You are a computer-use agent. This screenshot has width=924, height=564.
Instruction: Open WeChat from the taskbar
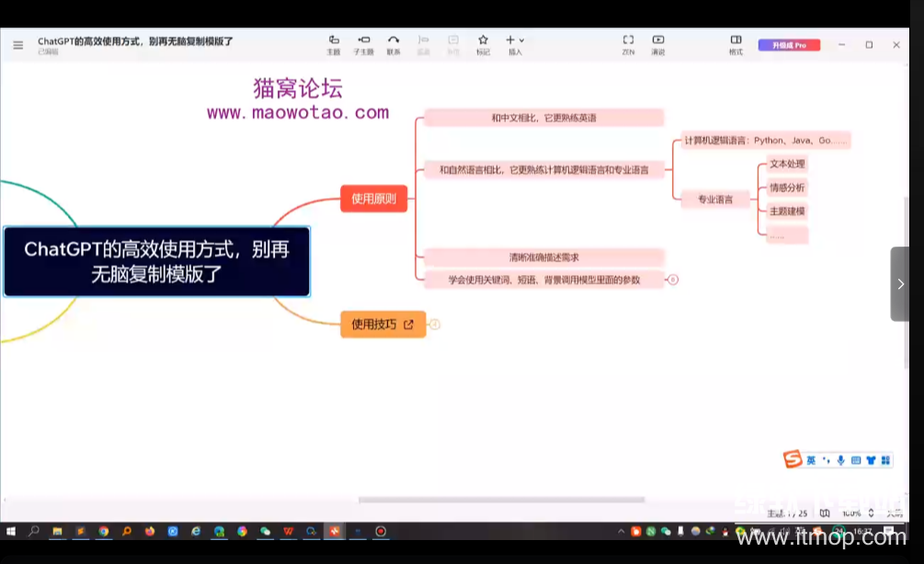coord(265,532)
